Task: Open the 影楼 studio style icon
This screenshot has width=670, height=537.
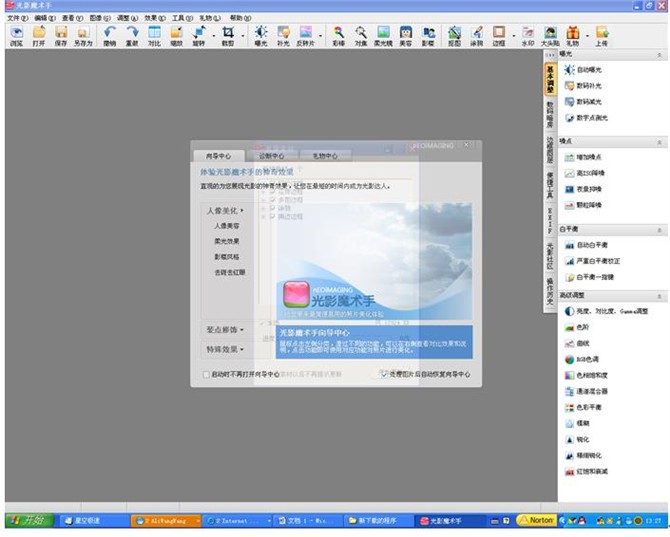Action: coord(428,36)
